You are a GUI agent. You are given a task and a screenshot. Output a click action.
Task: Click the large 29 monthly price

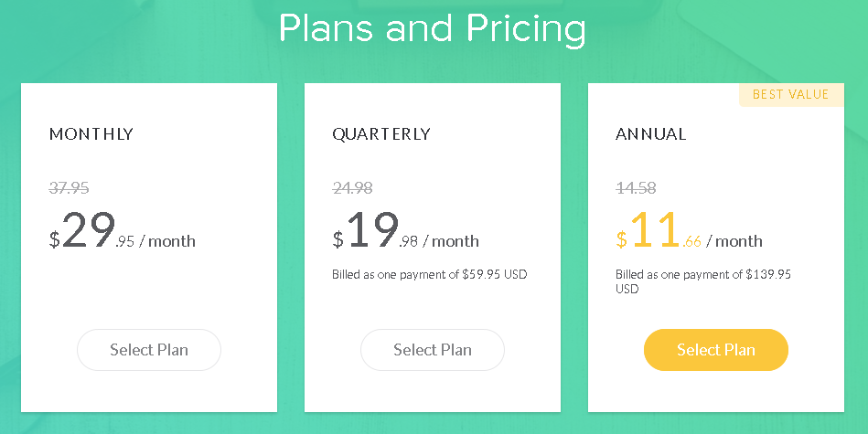click(x=89, y=230)
